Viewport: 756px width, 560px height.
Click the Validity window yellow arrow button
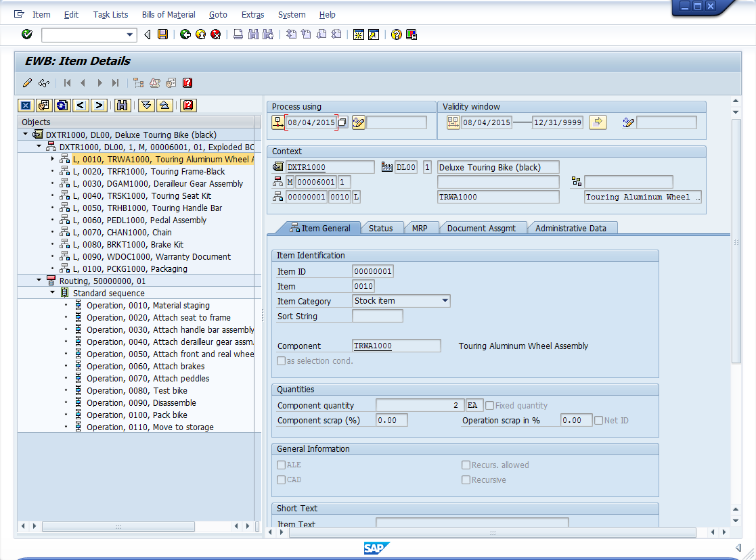(x=598, y=122)
